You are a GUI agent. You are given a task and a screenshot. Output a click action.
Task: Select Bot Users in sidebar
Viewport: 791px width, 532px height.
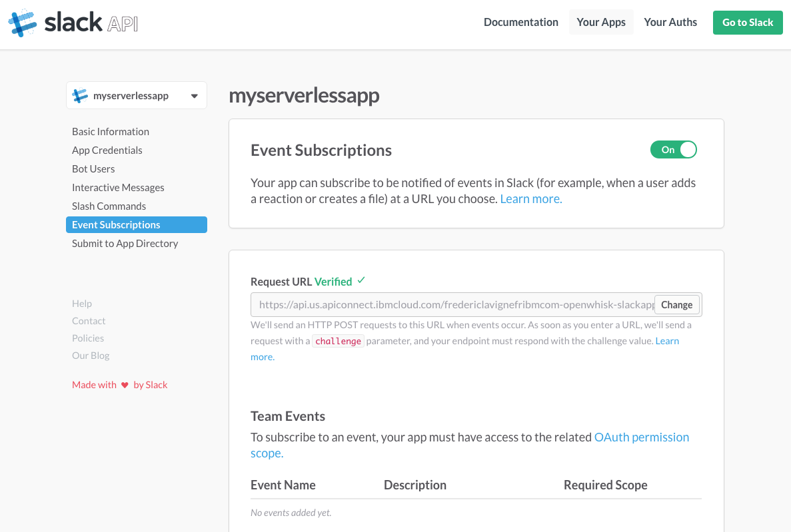(93, 169)
